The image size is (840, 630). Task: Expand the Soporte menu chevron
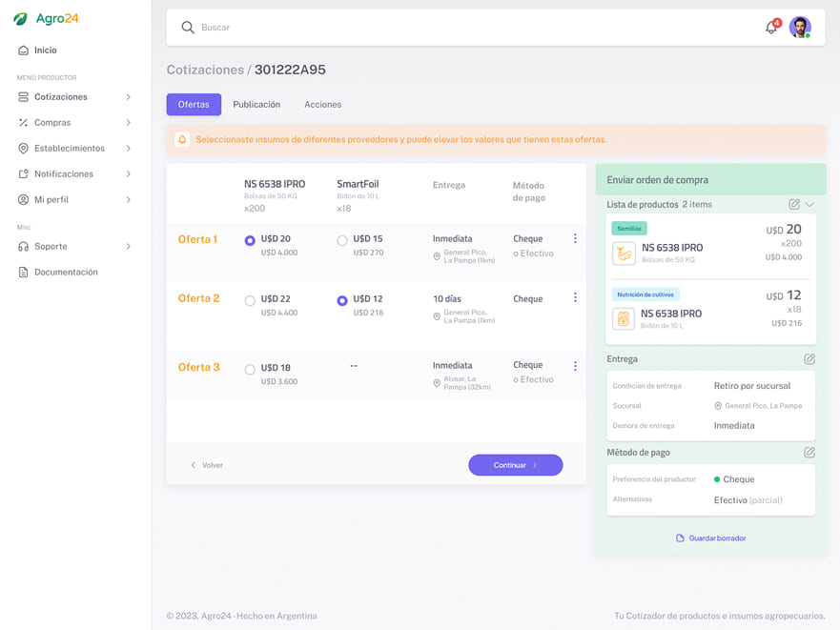[x=128, y=247]
